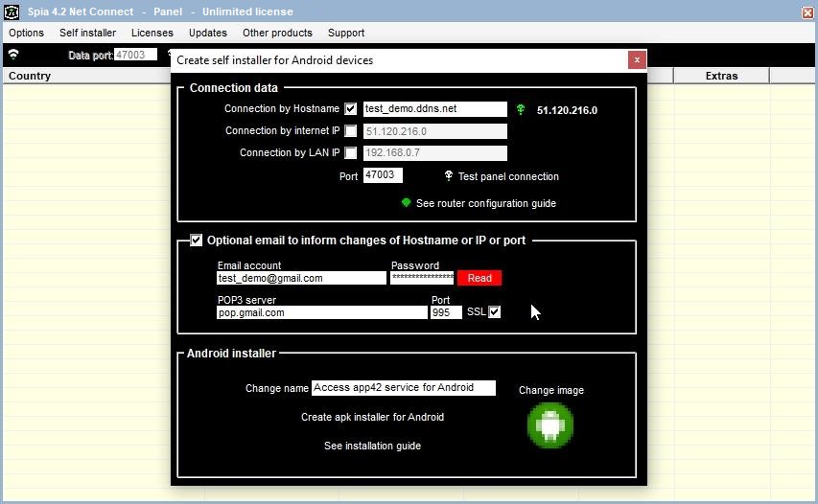Open the Other products menu

pyautogui.click(x=277, y=33)
